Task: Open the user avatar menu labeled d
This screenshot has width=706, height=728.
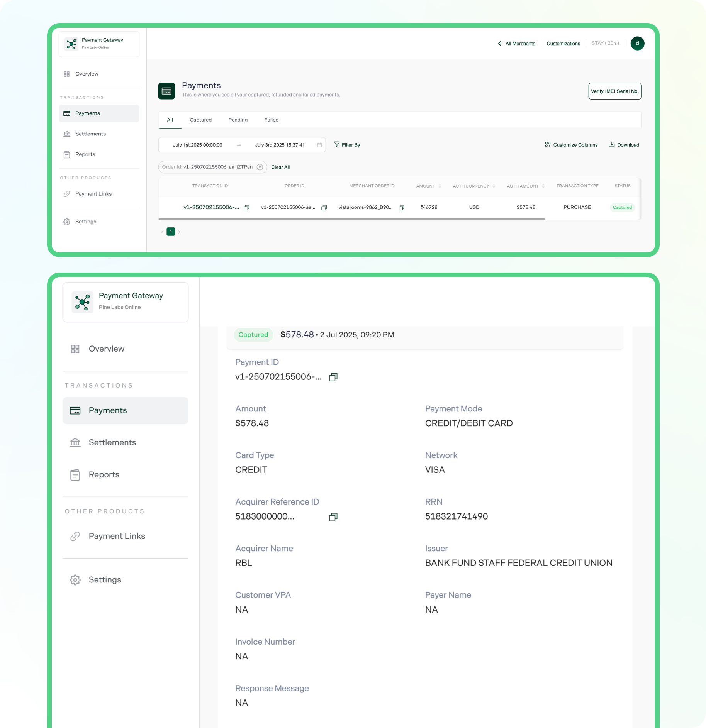Action: [637, 43]
